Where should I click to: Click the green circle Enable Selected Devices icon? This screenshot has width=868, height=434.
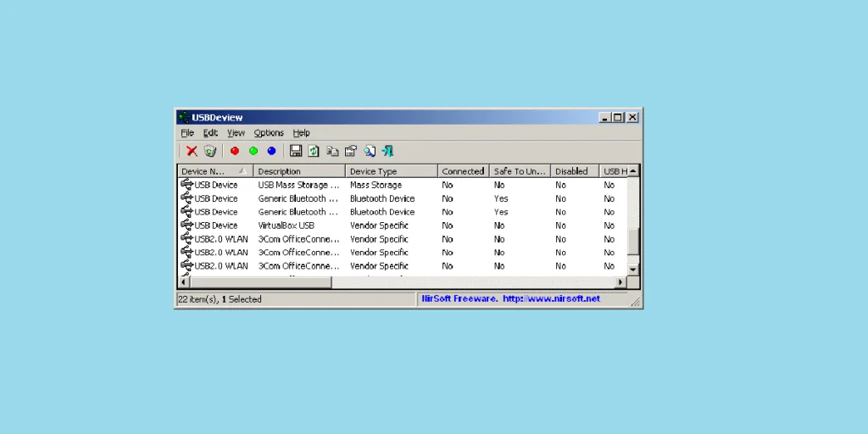(x=253, y=151)
